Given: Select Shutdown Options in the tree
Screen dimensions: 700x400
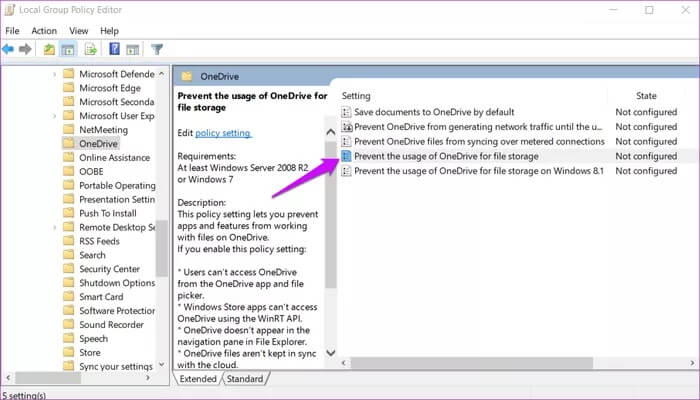Looking at the screenshot, I should point(117,283).
